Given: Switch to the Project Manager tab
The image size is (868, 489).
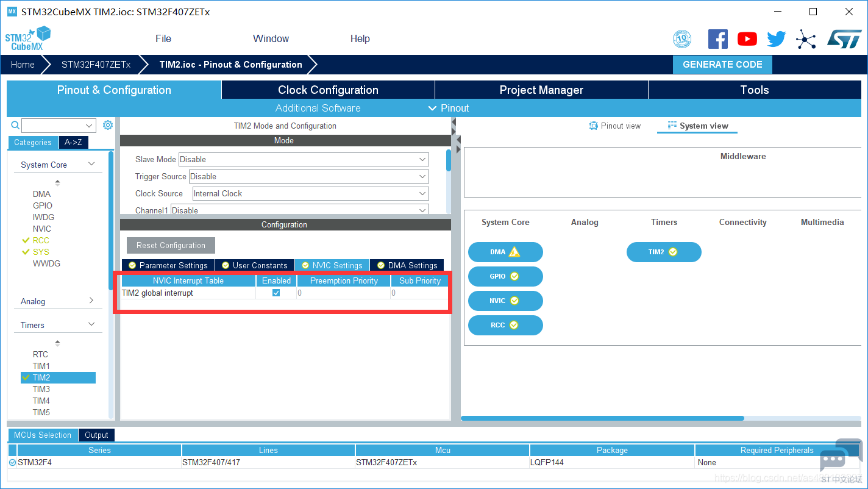Looking at the screenshot, I should [x=541, y=90].
